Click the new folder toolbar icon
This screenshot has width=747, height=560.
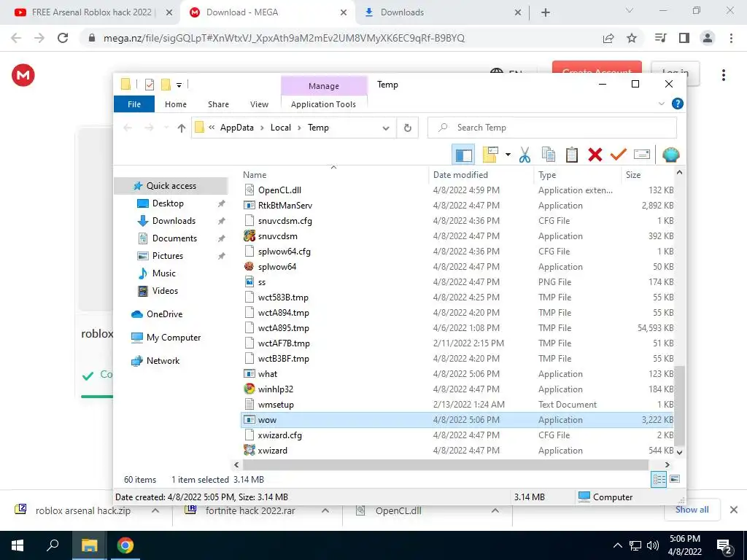tap(491, 155)
